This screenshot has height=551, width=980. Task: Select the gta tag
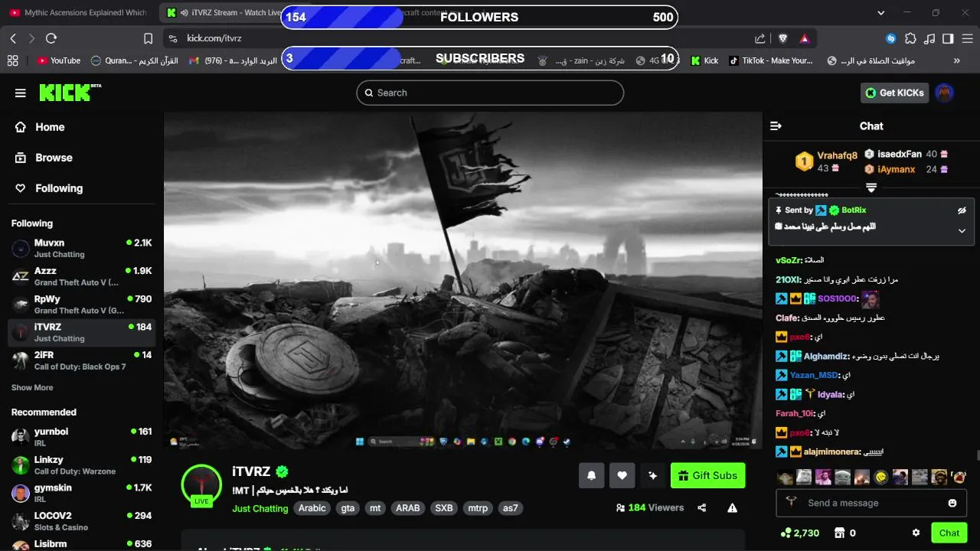pos(348,508)
